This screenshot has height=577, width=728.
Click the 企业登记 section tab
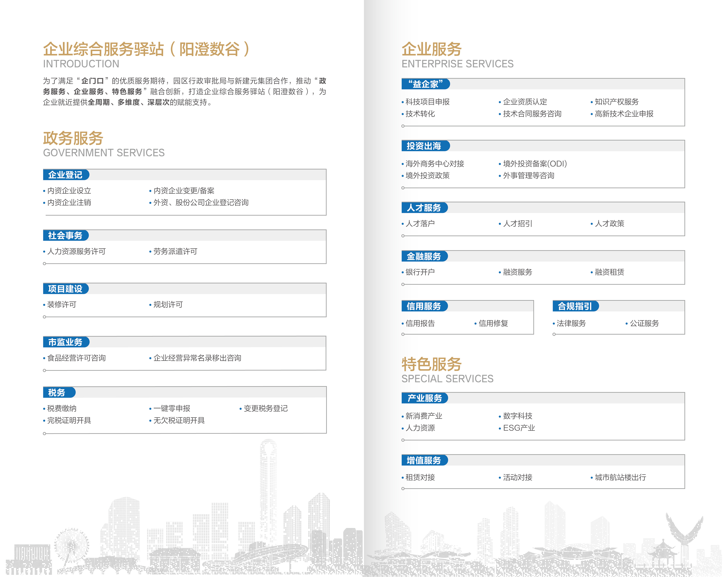[x=65, y=175]
